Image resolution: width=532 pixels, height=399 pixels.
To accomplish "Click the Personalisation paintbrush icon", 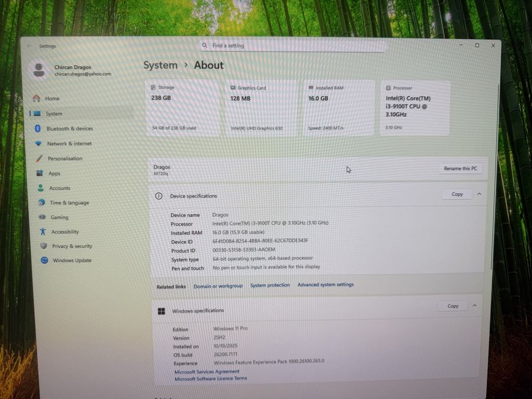I will tap(39, 158).
